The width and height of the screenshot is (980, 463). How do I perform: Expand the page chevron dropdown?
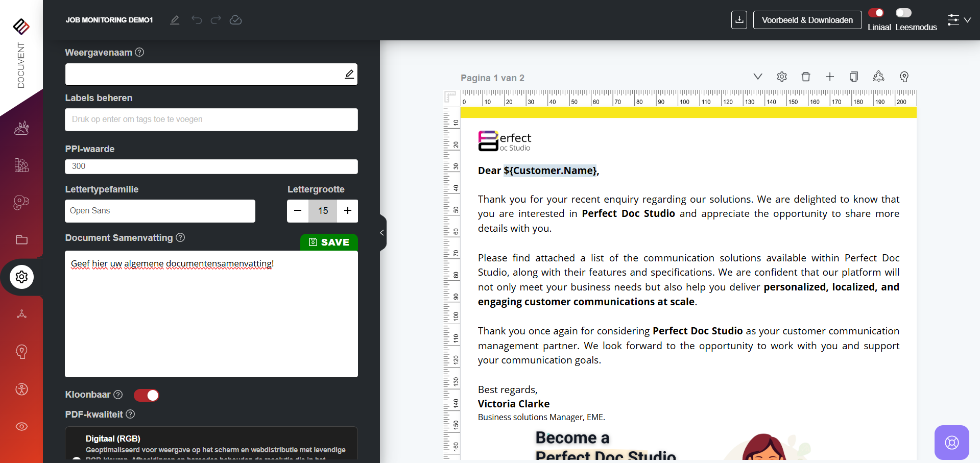(x=758, y=77)
